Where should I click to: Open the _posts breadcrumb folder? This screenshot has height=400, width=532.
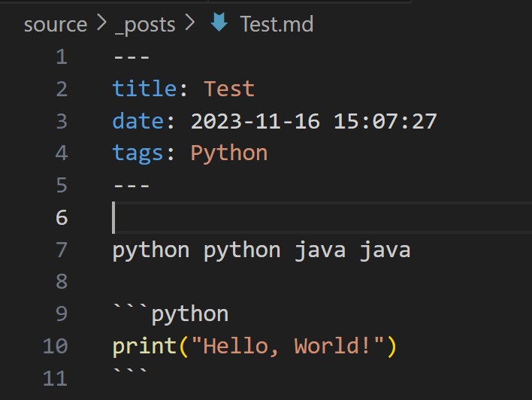tap(145, 24)
